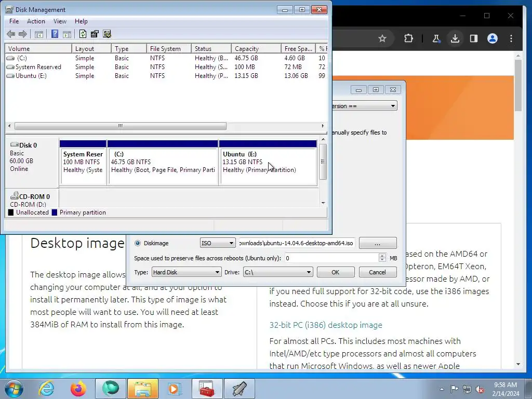The image size is (532, 399).
Task: Click the browse '...' button for disk image
Action: [378, 243]
